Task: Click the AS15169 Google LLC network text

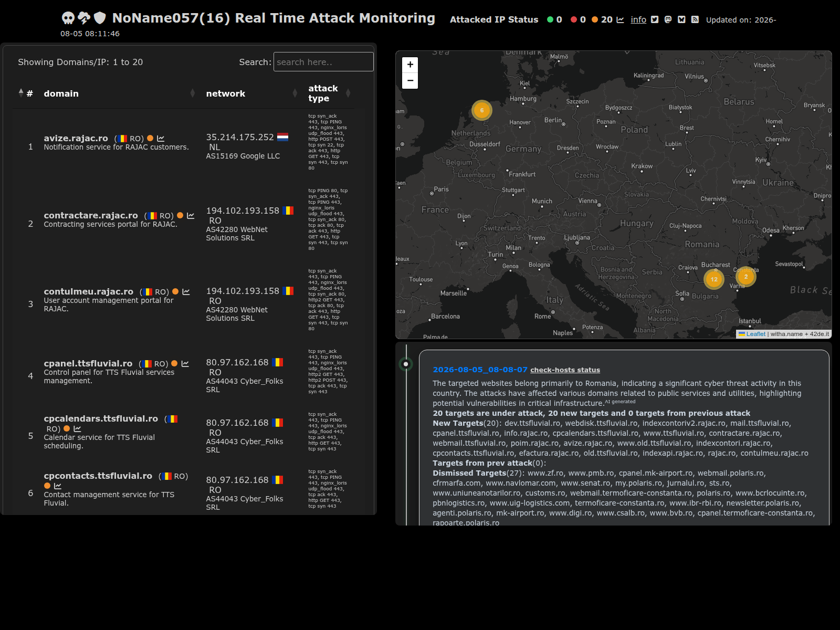Action: [243, 156]
